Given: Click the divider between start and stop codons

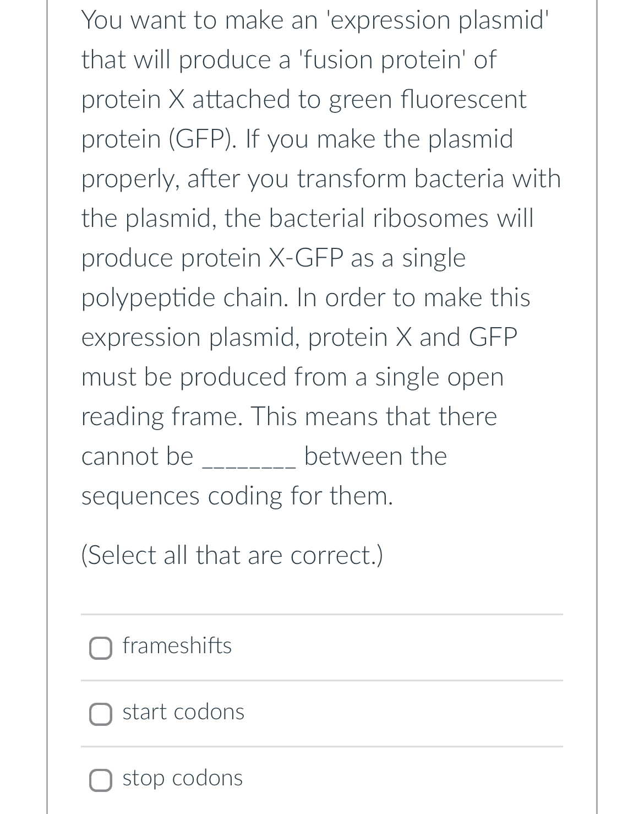Looking at the screenshot, I should [321, 747].
